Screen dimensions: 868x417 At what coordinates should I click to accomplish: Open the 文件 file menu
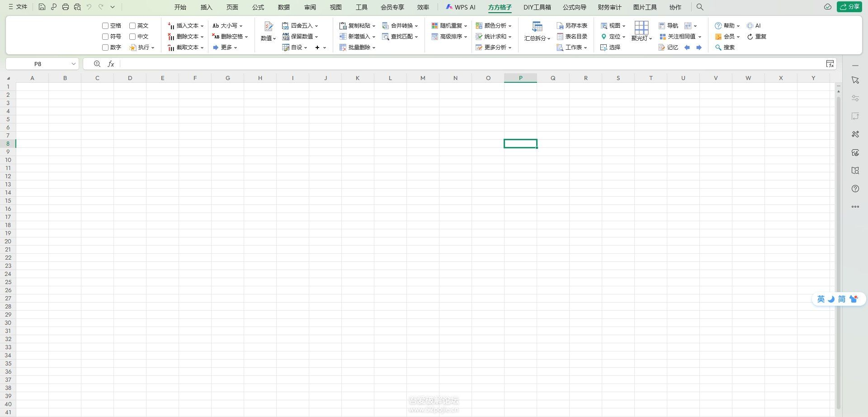click(18, 7)
